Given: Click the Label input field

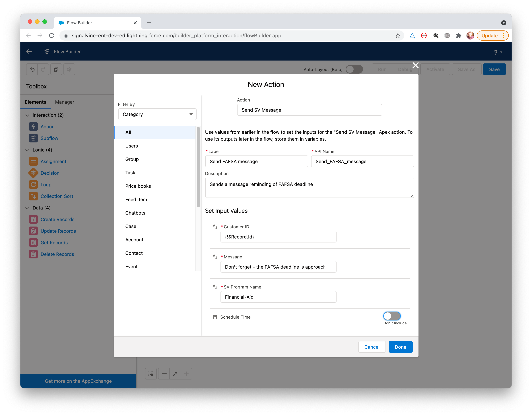Looking at the screenshot, I should click(x=257, y=161).
